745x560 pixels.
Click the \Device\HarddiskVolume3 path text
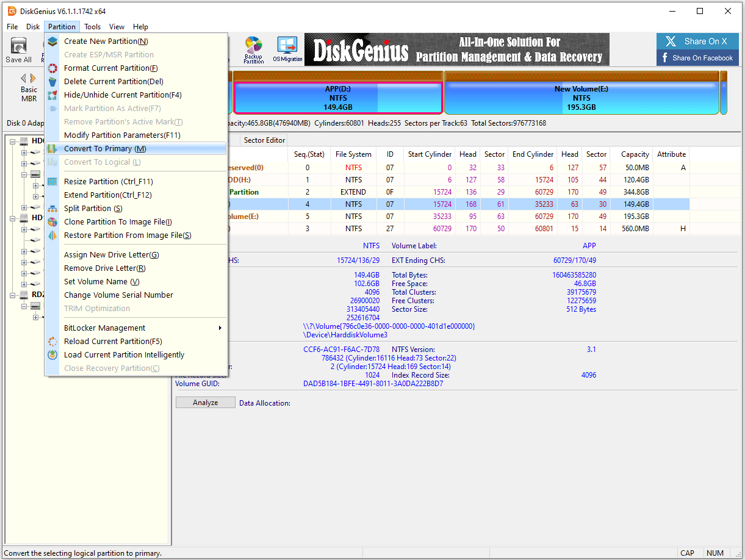point(345,335)
